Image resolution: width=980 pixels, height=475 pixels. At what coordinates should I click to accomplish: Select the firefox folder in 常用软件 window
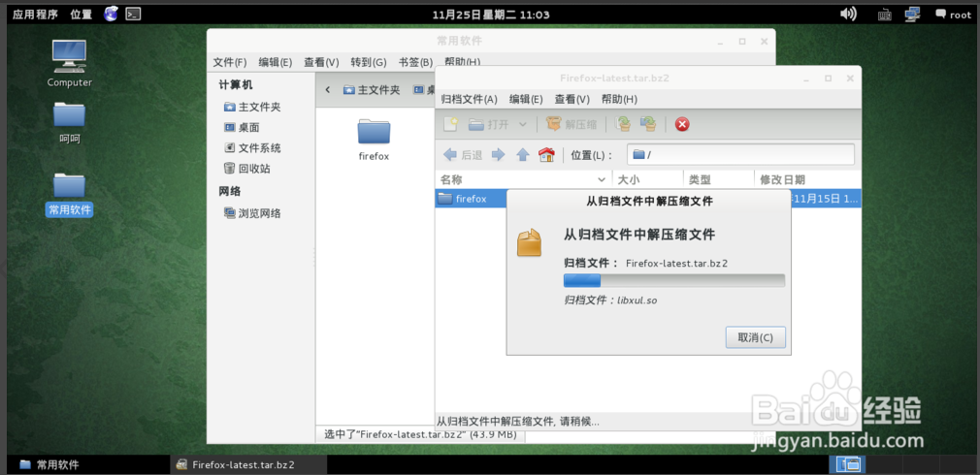[x=374, y=141]
